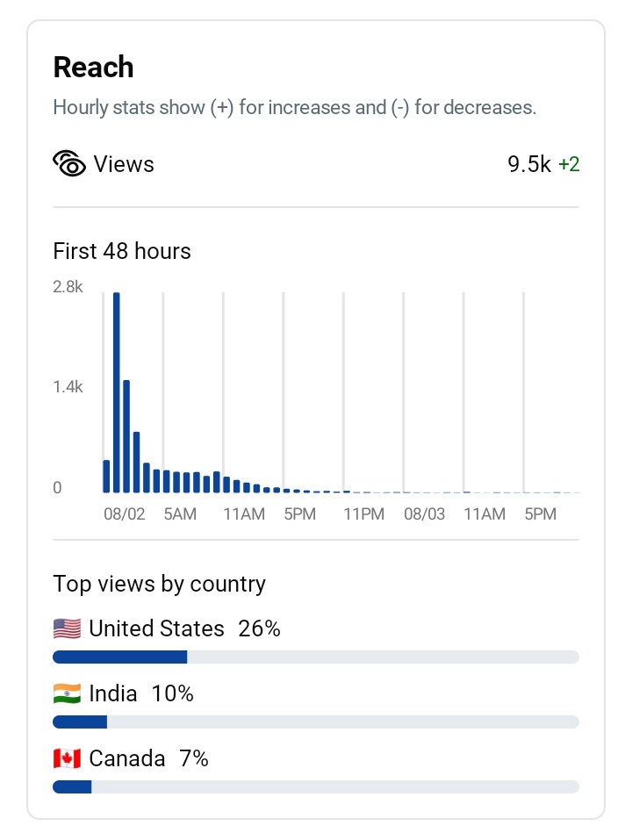Click the eye icon beside Views
The height and width of the screenshot is (840, 632).
pos(69,164)
